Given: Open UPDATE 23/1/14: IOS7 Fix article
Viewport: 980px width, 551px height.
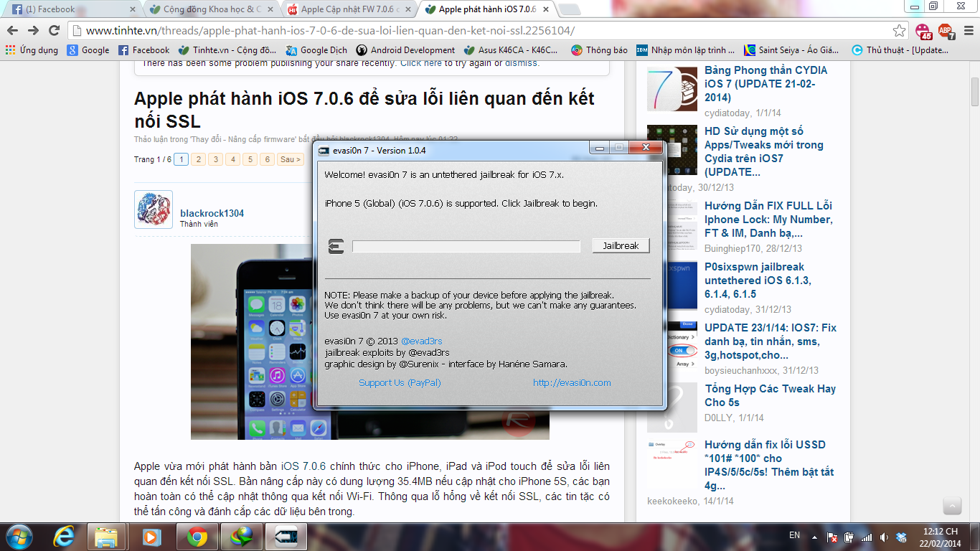Looking at the screenshot, I should pyautogui.click(x=771, y=342).
